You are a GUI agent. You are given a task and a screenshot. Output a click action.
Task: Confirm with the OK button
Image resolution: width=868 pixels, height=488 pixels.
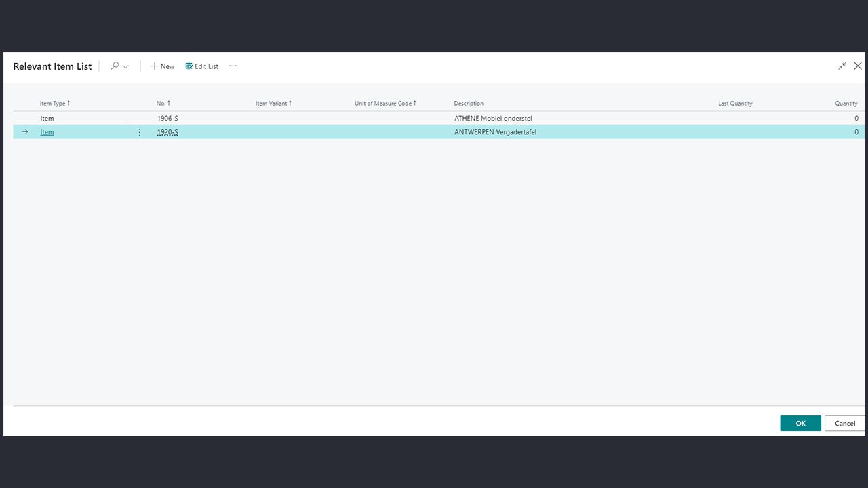pyautogui.click(x=800, y=423)
